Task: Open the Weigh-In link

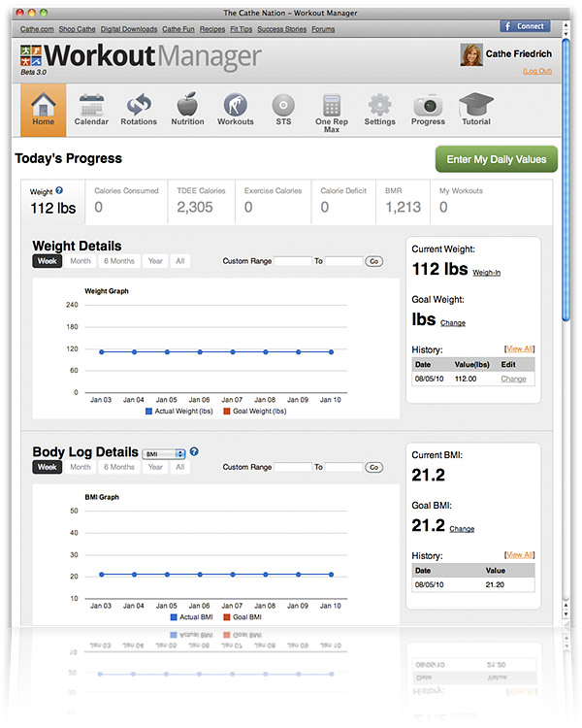Action: tap(486, 273)
